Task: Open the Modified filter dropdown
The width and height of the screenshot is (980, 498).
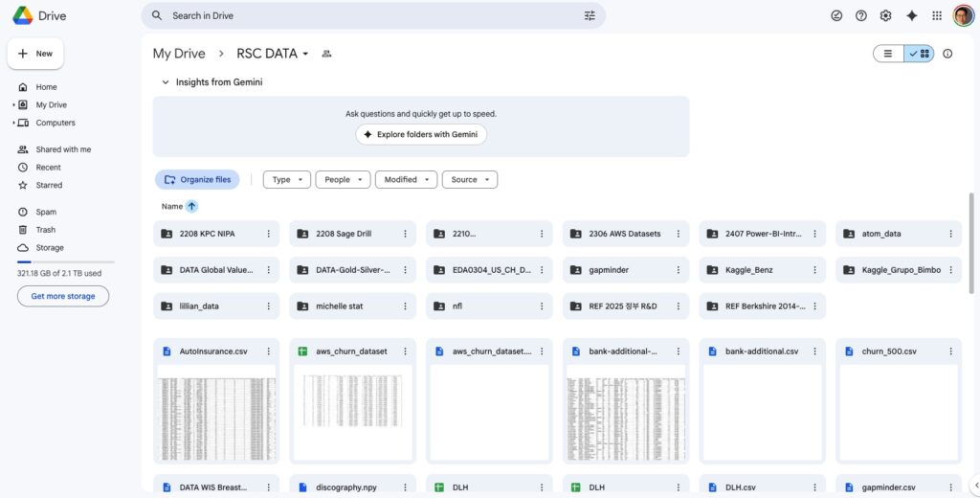Action: click(406, 180)
